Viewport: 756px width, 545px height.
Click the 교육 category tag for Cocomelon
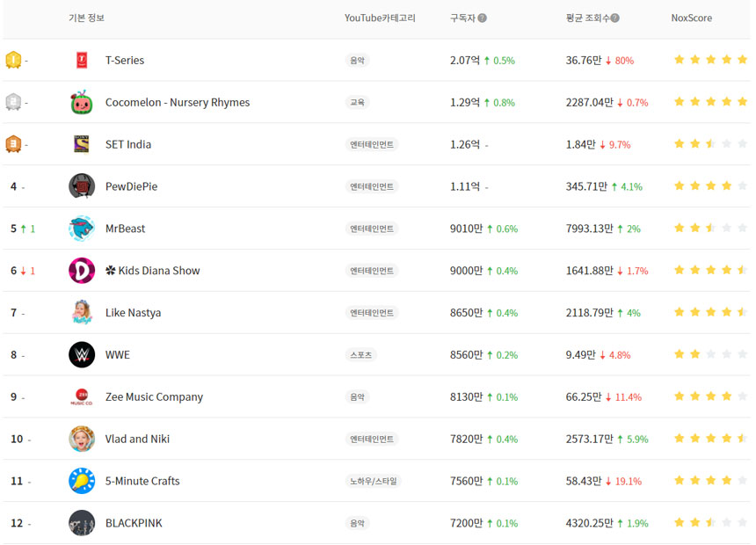[357, 102]
